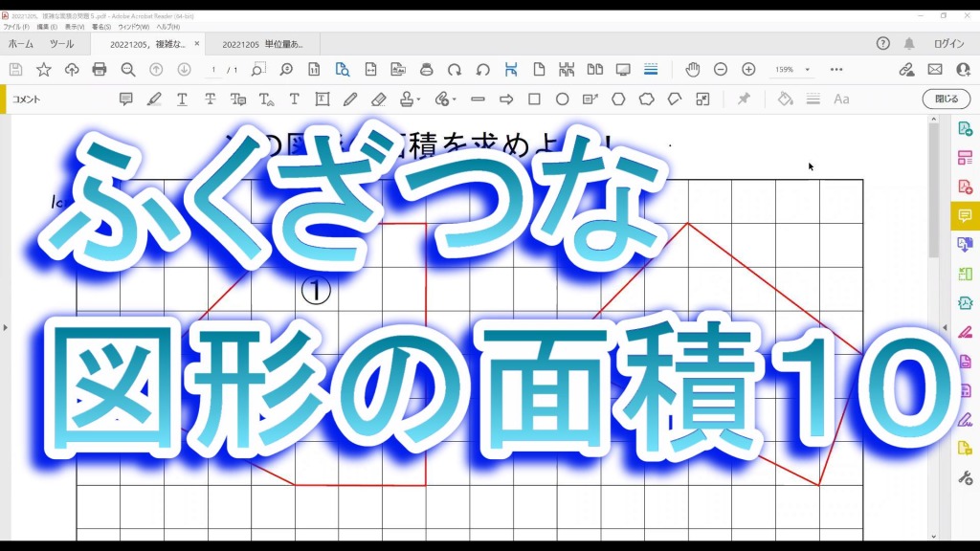Click the ログイン sign-in link
Viewport: 980px width, 551px height.
948,44
